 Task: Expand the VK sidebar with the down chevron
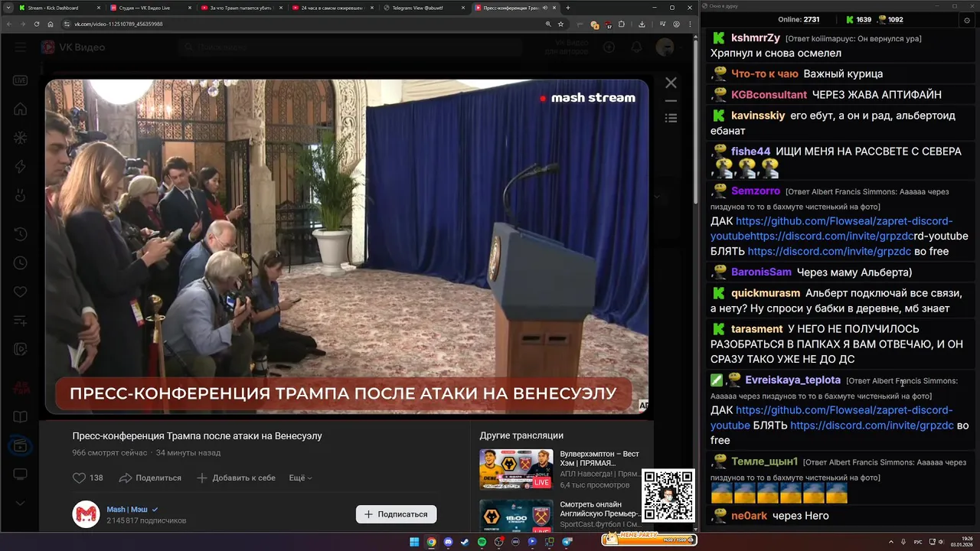point(21,503)
